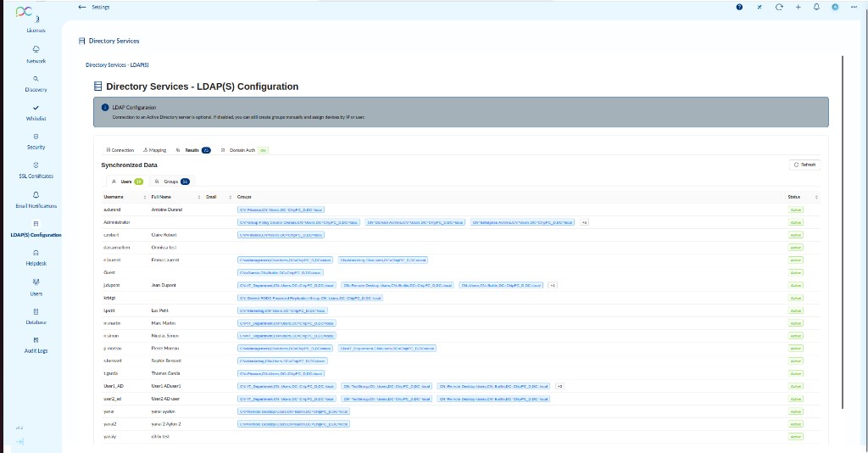Click the Jean Dupont full name
Screen dimensions: 868x453
[x=164, y=285]
